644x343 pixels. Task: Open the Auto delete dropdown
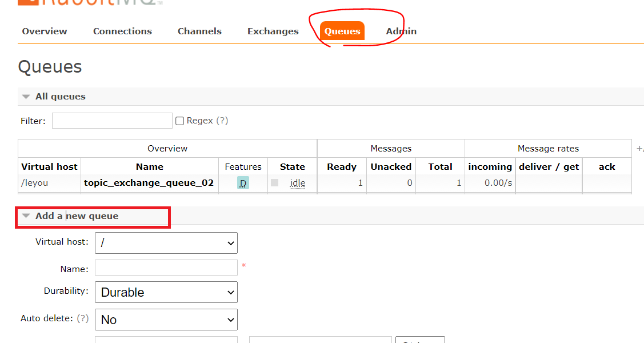[x=166, y=320]
